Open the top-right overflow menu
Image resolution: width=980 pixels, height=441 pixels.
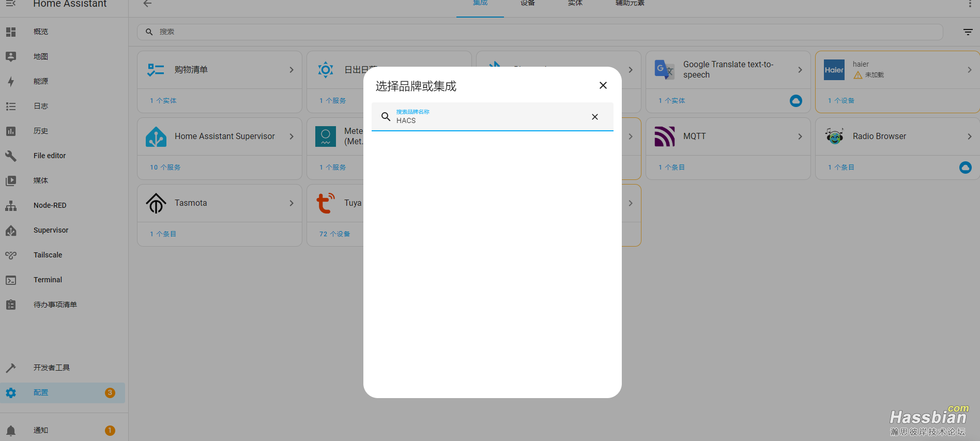pyautogui.click(x=970, y=4)
